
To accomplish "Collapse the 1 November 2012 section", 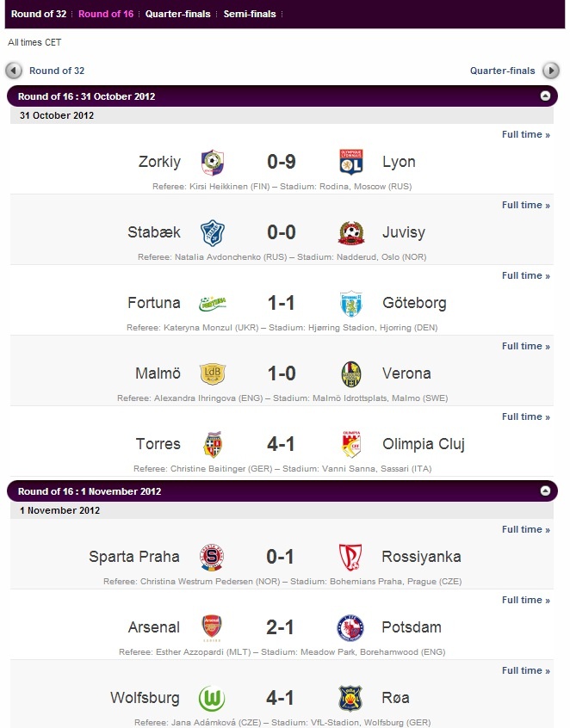I will 545,490.
